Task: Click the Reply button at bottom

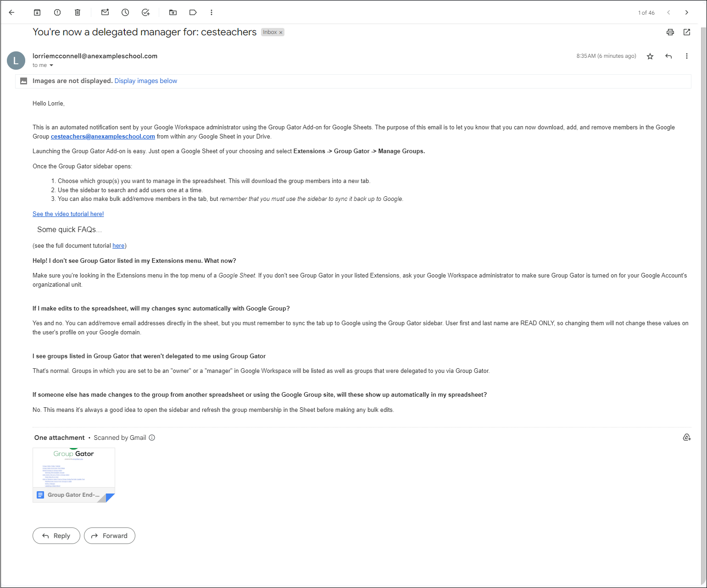Action: [56, 536]
